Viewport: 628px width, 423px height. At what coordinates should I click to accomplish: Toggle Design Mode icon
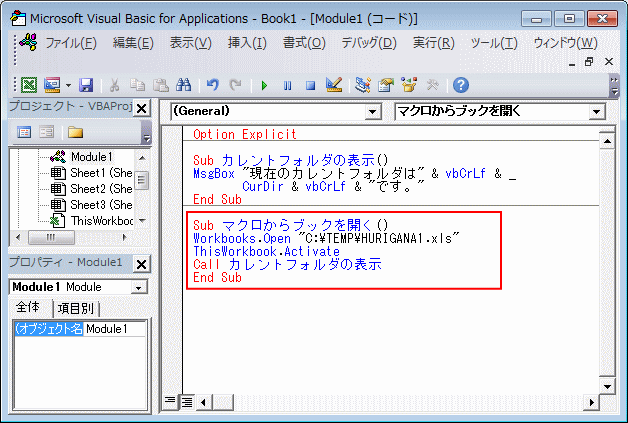tap(334, 85)
